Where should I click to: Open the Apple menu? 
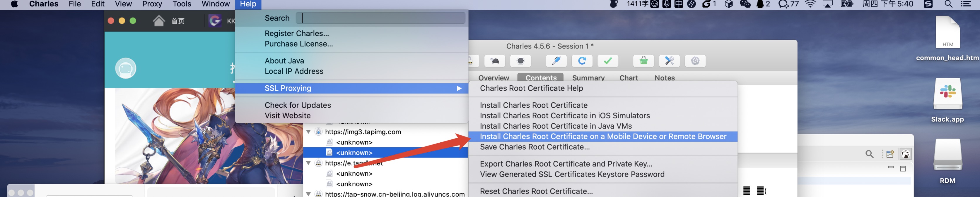(x=14, y=4)
